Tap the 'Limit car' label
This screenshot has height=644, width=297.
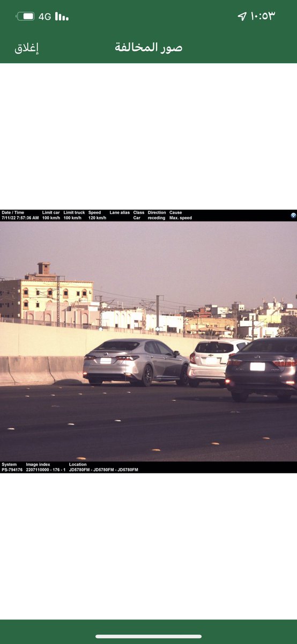pyautogui.click(x=51, y=213)
